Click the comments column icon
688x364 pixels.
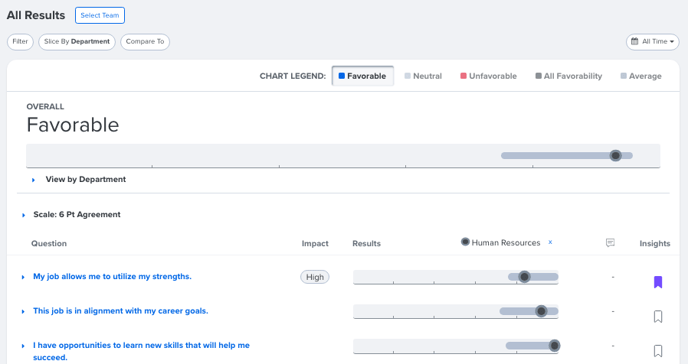pyautogui.click(x=610, y=243)
